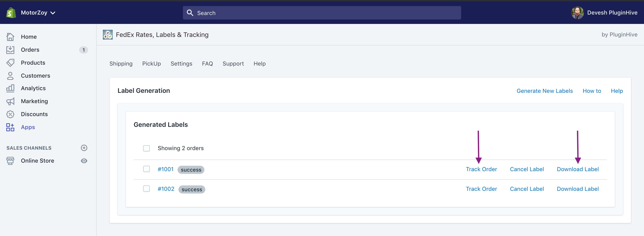Open Customers in the sidebar
The width and height of the screenshot is (644, 236).
click(36, 76)
